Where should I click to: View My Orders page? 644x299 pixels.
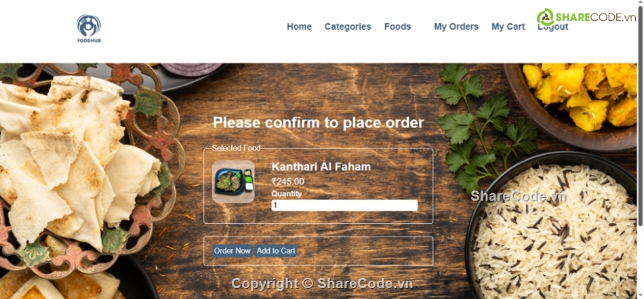tap(456, 26)
